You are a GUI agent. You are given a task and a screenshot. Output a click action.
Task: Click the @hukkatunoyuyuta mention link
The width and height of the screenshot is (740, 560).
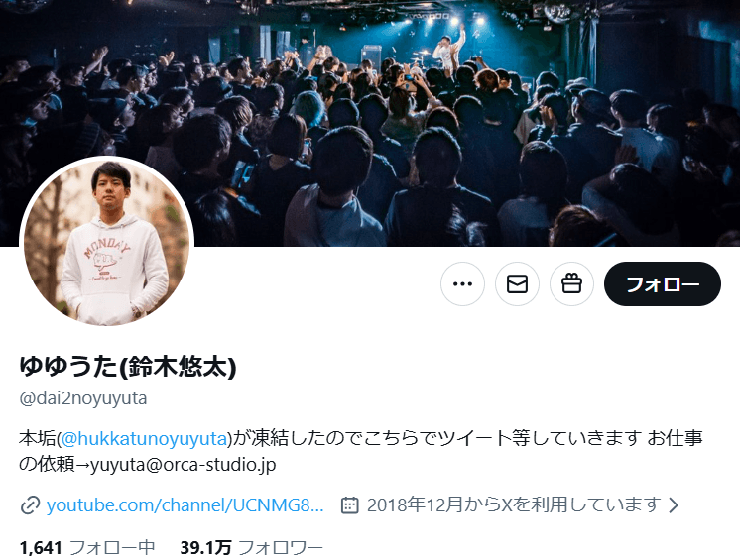(x=145, y=438)
